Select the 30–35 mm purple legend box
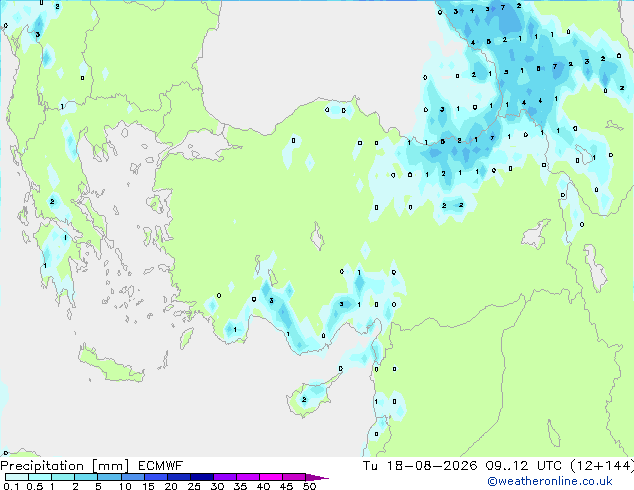Screen dimensions: 634x490 (224, 477)
